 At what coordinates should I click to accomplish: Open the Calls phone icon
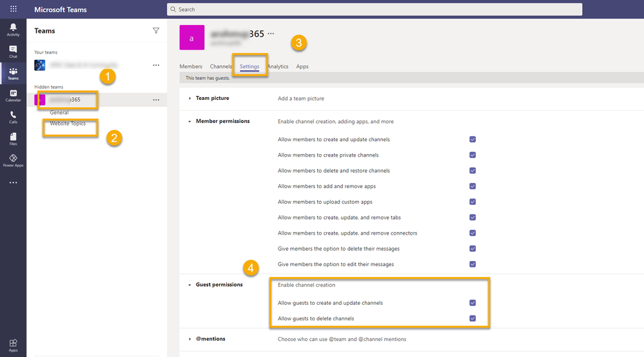(x=13, y=117)
